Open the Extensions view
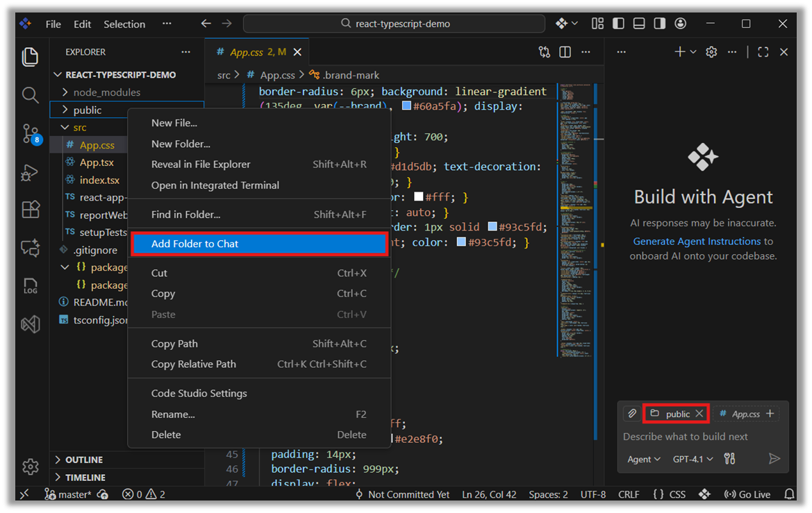 (x=30, y=209)
